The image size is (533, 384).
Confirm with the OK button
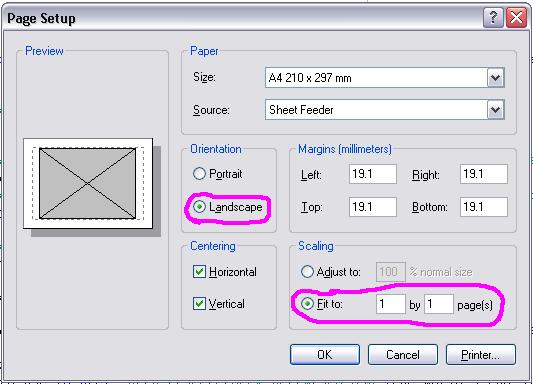click(325, 354)
